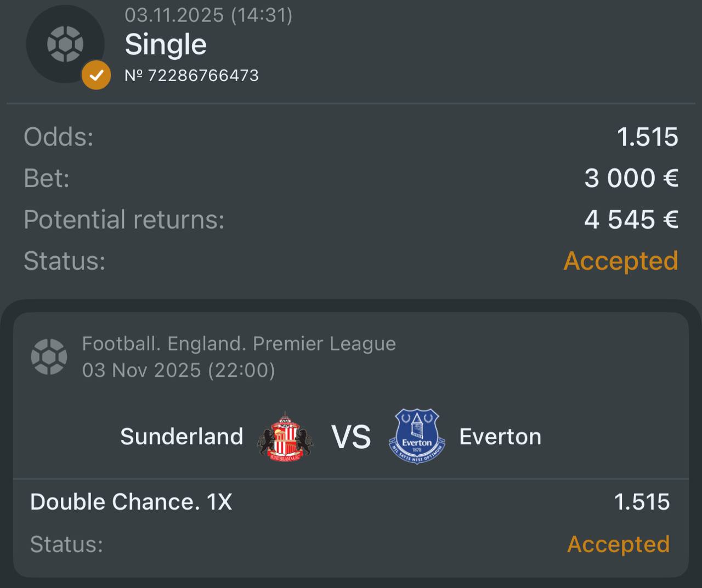This screenshot has height=588, width=702.
Task: Click the top orange Accepted status
Action: 621,261
